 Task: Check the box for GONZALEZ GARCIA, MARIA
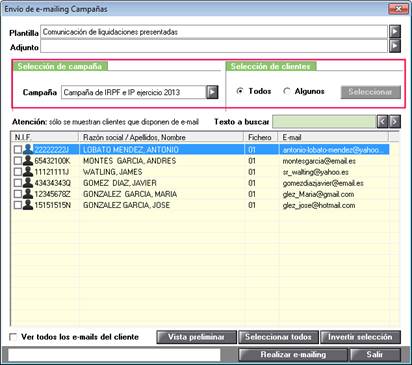(18, 194)
